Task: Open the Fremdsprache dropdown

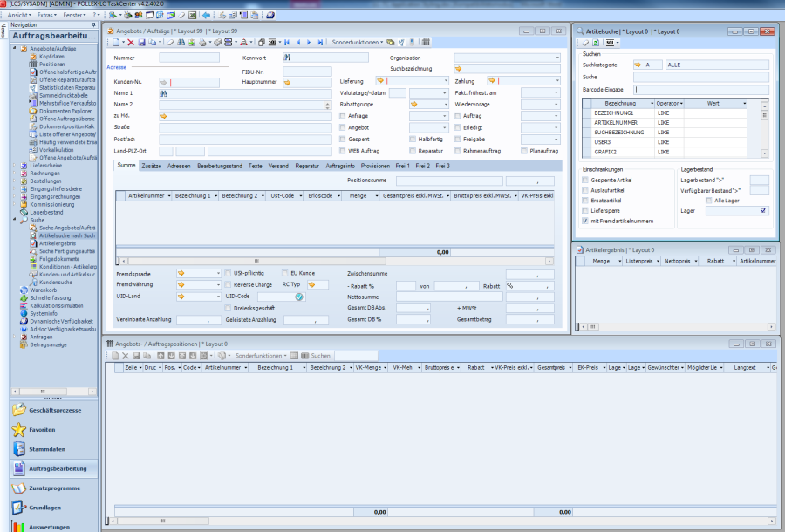Action: click(x=217, y=273)
